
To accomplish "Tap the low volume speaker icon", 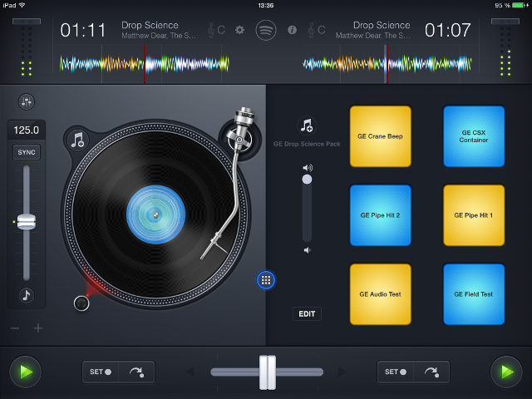I will (307, 250).
